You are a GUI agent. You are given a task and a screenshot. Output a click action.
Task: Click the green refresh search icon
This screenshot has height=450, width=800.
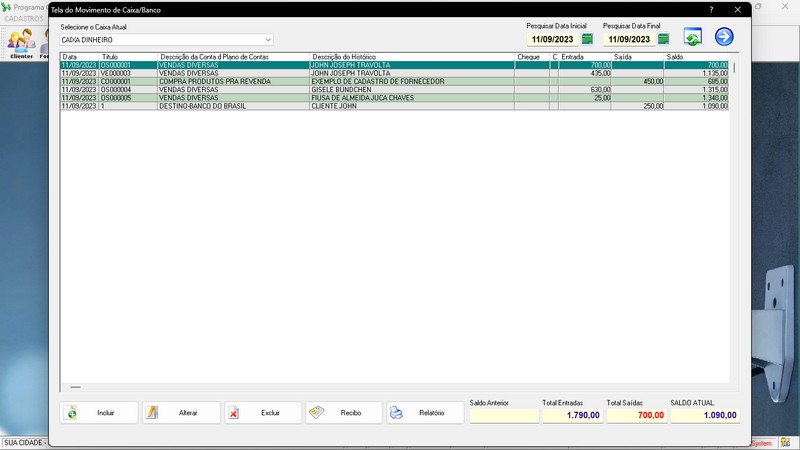click(692, 37)
